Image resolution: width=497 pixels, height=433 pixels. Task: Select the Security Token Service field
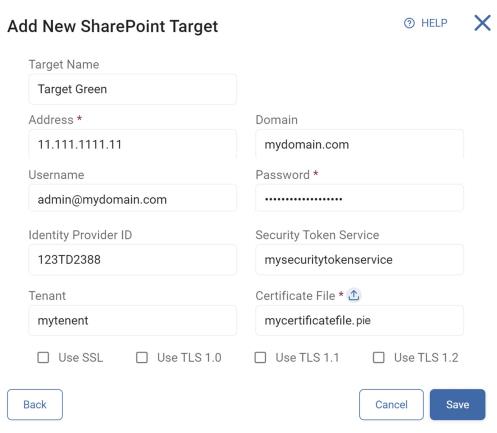click(x=359, y=260)
